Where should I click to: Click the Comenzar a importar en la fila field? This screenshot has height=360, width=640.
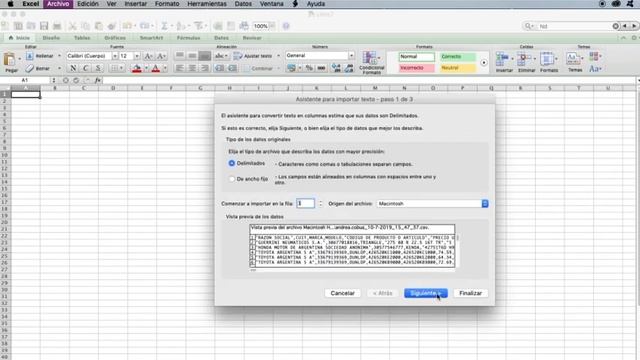(x=305, y=203)
